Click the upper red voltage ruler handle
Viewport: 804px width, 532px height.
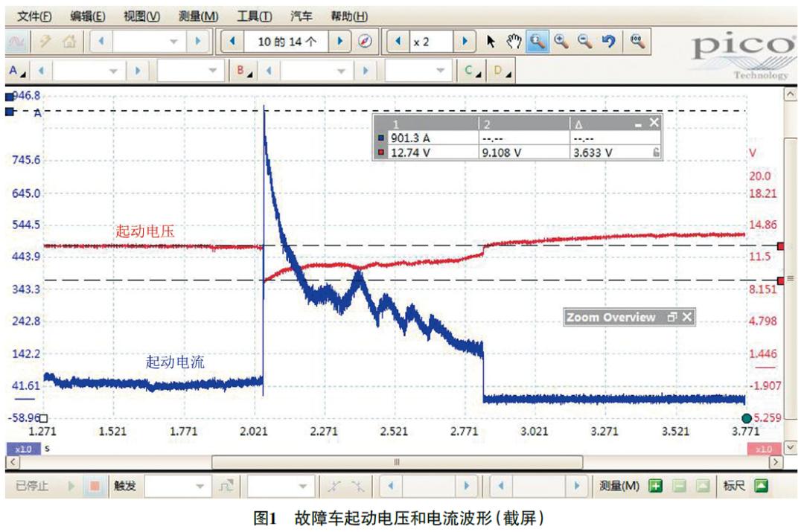780,246
